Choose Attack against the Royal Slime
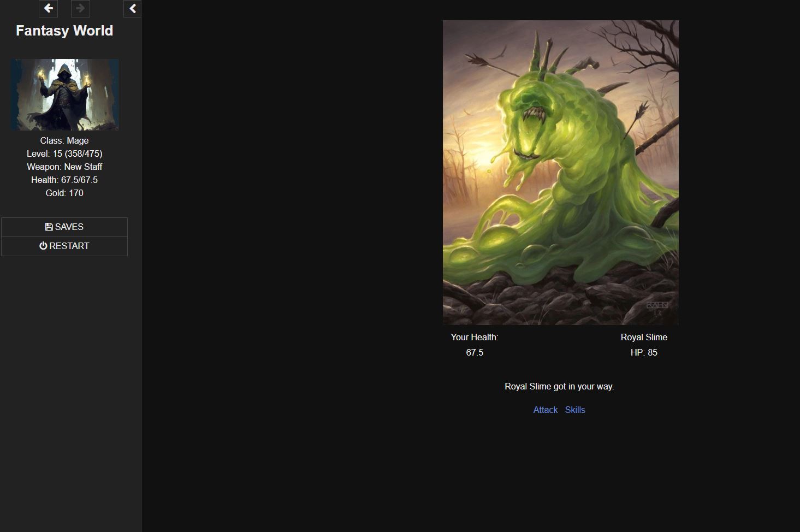800x532 pixels. 545,410
